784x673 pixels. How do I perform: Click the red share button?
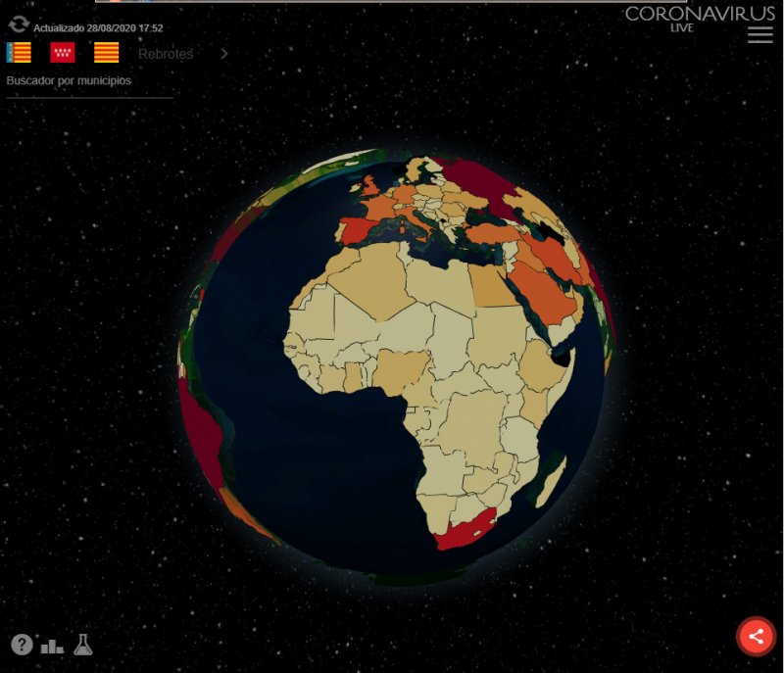coord(755,636)
